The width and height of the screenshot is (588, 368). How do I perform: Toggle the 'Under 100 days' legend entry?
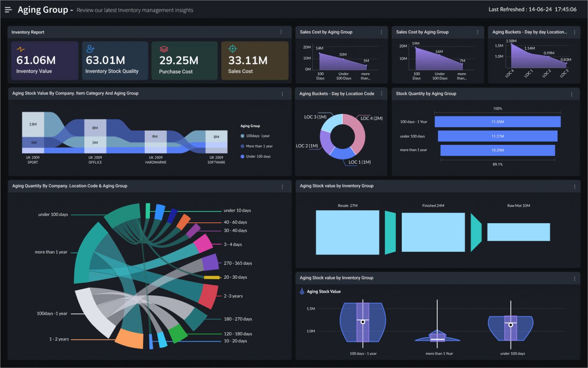256,156
